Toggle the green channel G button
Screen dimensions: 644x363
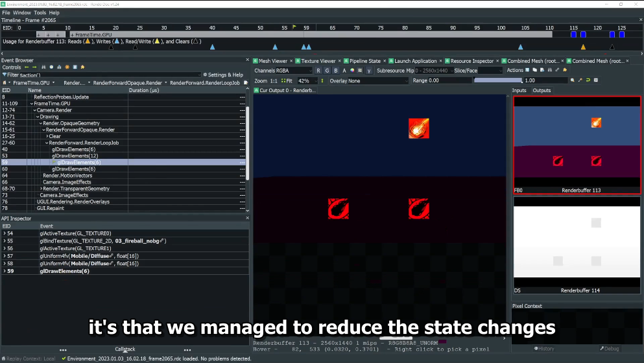coord(327,70)
